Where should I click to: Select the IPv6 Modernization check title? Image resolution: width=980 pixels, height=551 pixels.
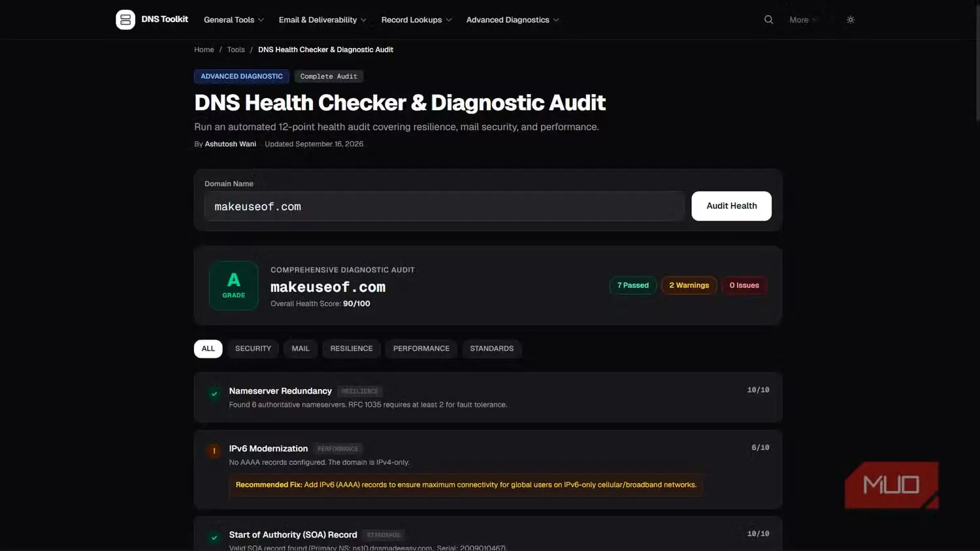pyautogui.click(x=269, y=449)
